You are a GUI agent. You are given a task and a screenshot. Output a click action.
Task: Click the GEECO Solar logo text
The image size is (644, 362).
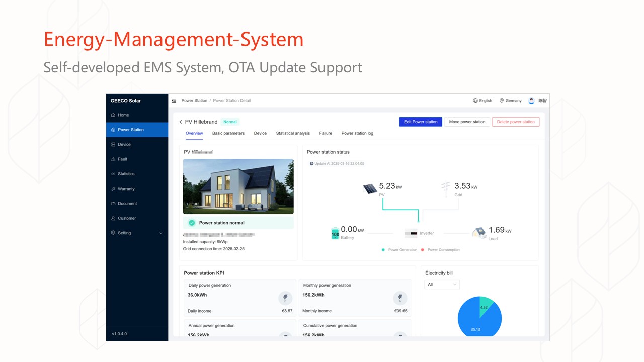126,101
